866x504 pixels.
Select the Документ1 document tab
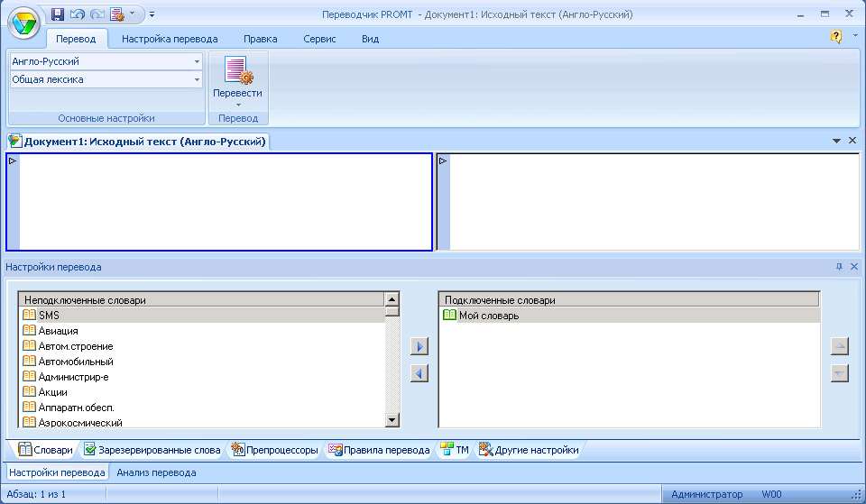(x=138, y=142)
